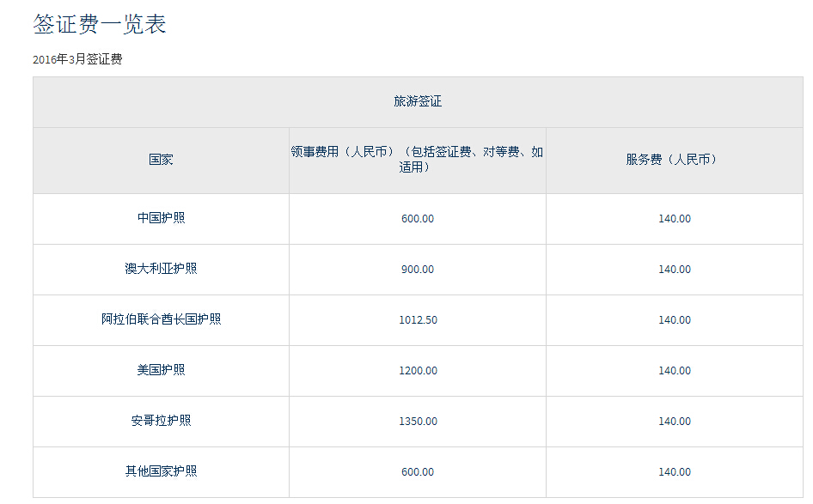Click the 旅游签证 table header
Viewport: 813px width, 504px height.
(418, 101)
